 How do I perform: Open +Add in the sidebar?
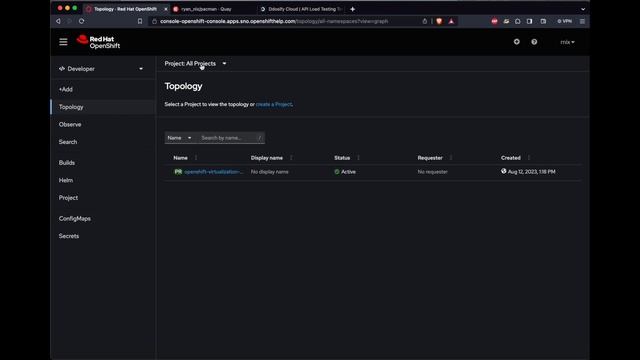pyautogui.click(x=66, y=89)
